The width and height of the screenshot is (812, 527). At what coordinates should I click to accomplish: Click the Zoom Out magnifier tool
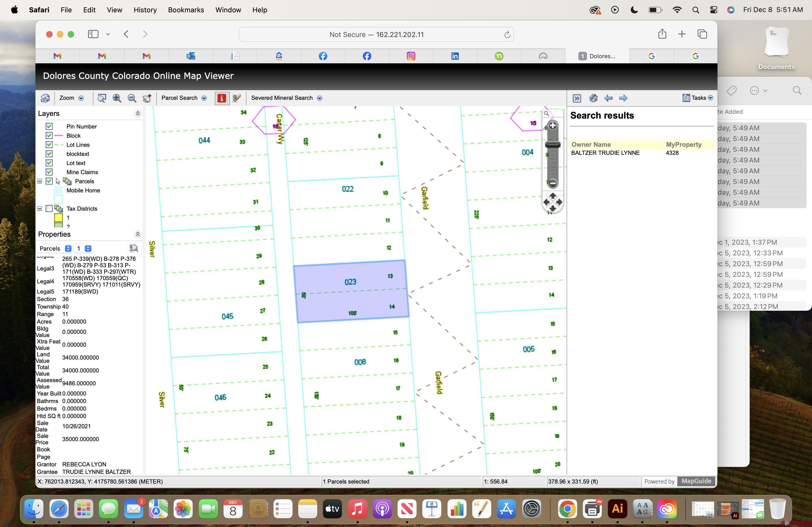pyautogui.click(x=132, y=98)
